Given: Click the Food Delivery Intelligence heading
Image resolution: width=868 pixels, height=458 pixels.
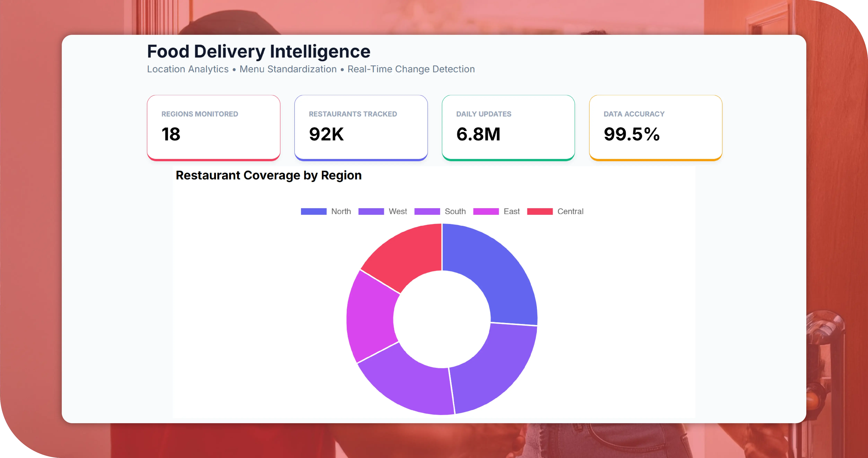Looking at the screenshot, I should click(x=258, y=51).
